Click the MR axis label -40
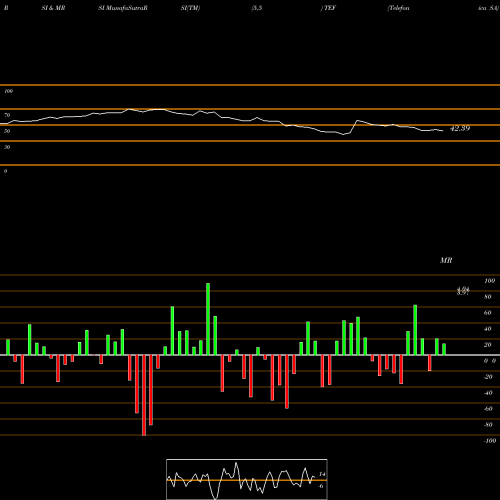The height and width of the screenshot is (500, 500). coord(488,393)
